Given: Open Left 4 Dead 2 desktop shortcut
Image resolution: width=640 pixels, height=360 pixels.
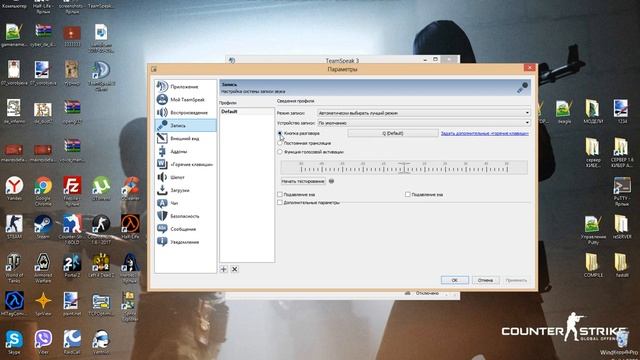Looking at the screenshot, I should click(101, 265).
